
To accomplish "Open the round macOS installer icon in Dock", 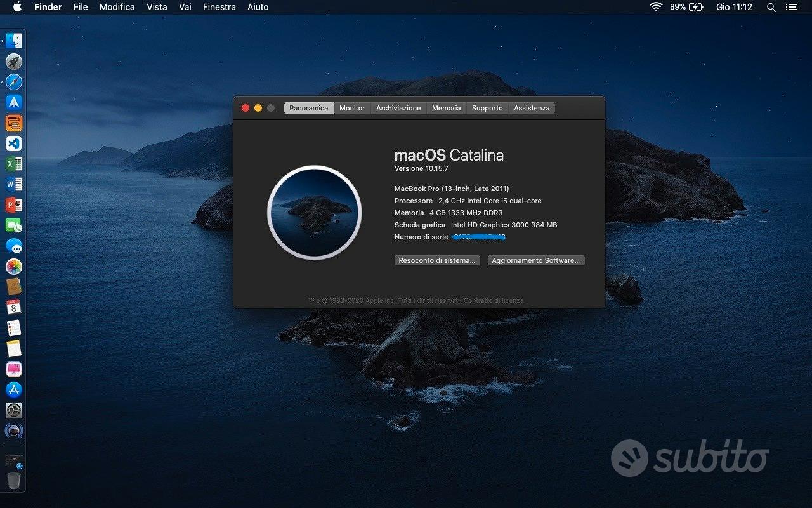I will click(x=13, y=431).
